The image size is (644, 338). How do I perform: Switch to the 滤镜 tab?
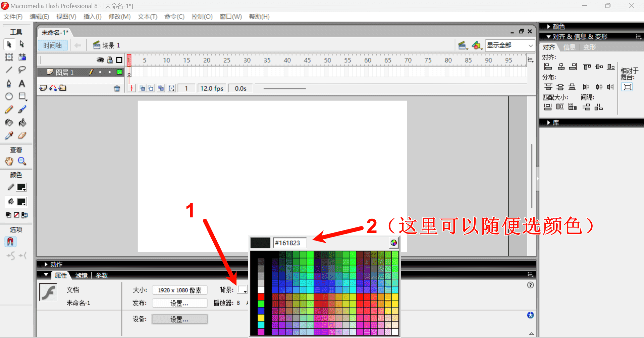pyautogui.click(x=81, y=275)
